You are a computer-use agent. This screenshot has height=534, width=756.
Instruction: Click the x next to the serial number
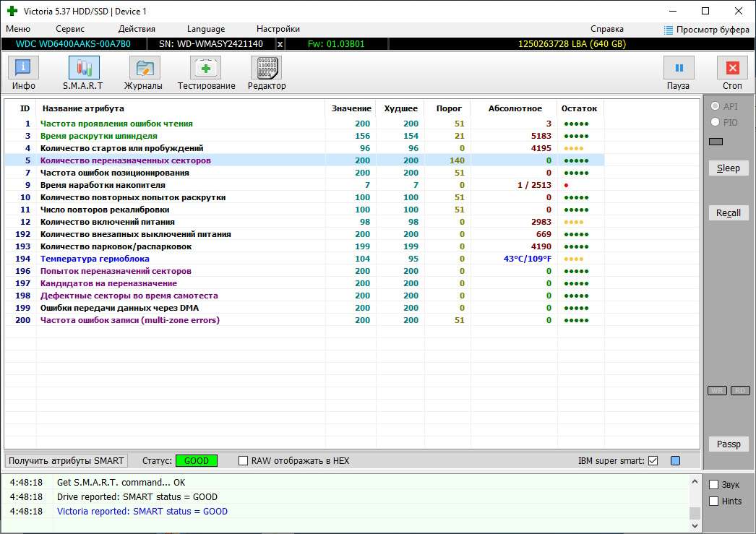click(280, 44)
